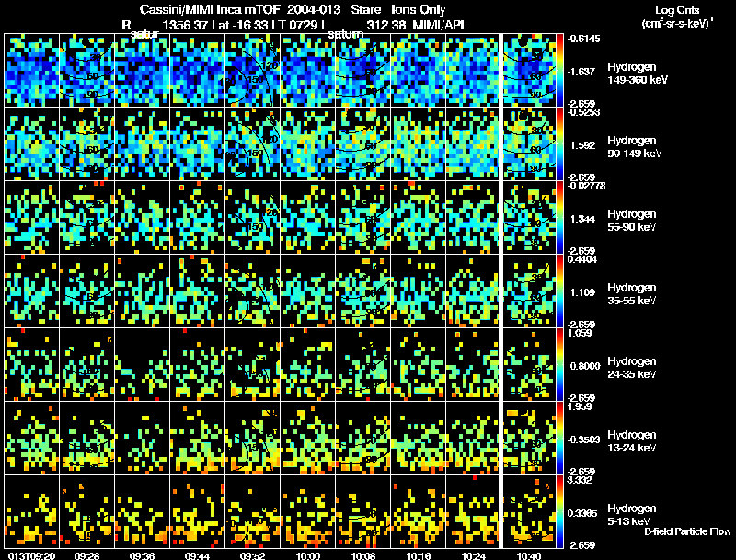Click the 3.332 colorbar value

pyautogui.click(x=579, y=480)
